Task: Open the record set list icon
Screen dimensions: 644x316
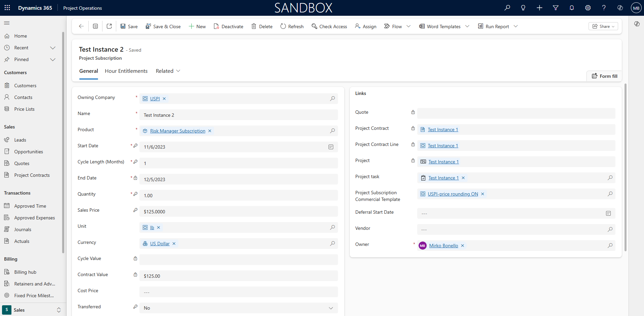Action: (95, 26)
